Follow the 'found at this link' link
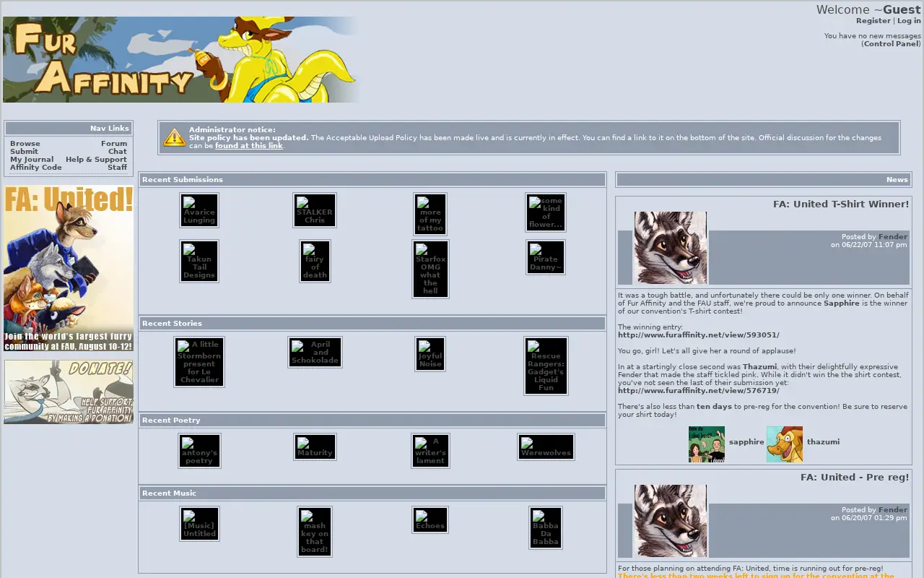Screen dimensions: 924x578 (x=249, y=146)
